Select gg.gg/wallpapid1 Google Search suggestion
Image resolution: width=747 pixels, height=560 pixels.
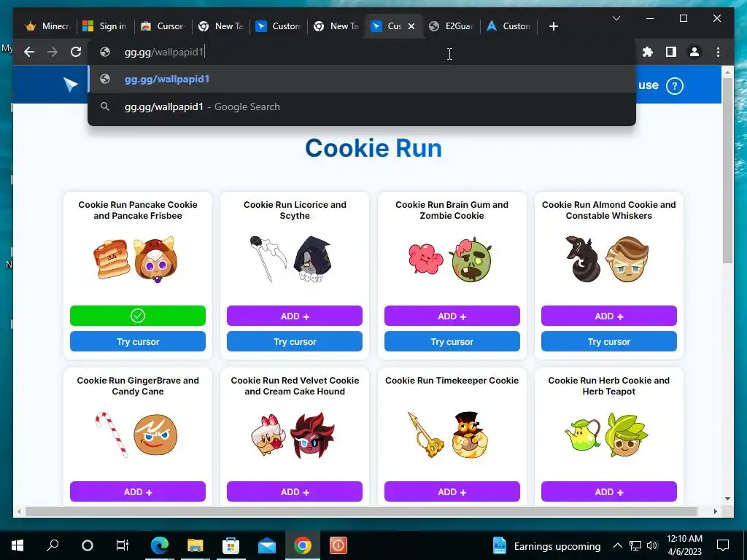click(x=362, y=106)
